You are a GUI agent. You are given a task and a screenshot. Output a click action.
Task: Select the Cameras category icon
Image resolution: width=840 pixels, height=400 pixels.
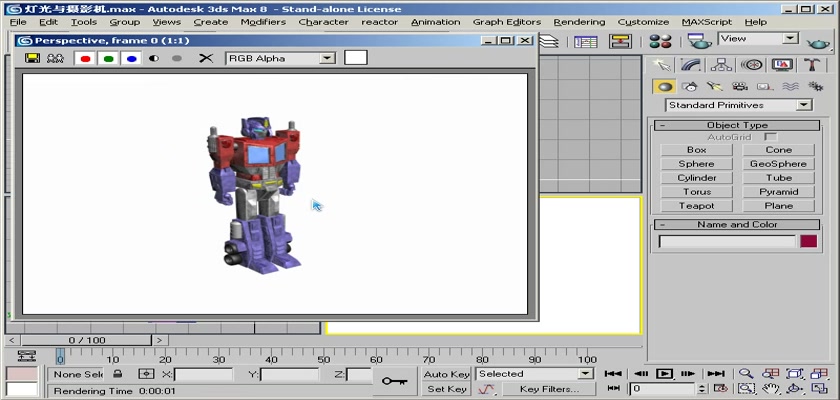click(740, 87)
